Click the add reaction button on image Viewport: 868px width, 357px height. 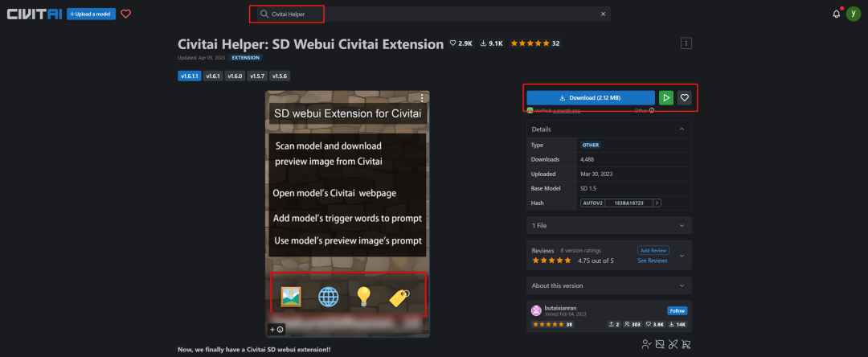(x=276, y=330)
